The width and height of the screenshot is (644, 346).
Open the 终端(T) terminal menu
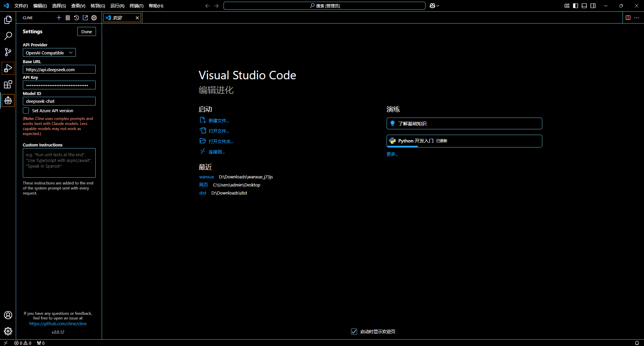(x=136, y=6)
